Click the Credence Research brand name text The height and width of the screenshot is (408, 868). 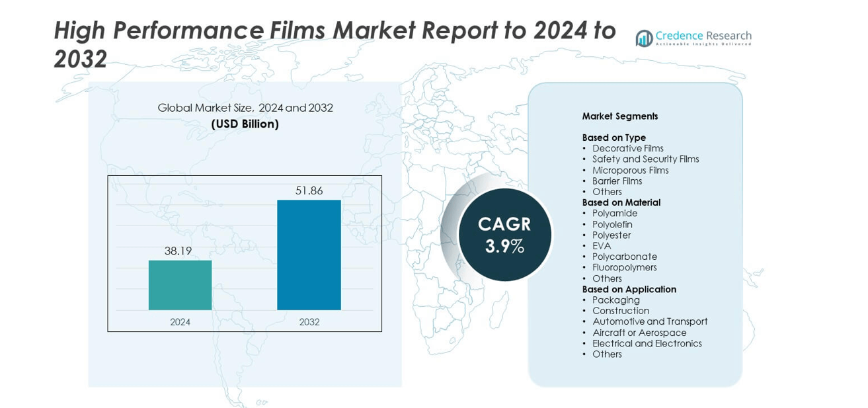[703, 36]
